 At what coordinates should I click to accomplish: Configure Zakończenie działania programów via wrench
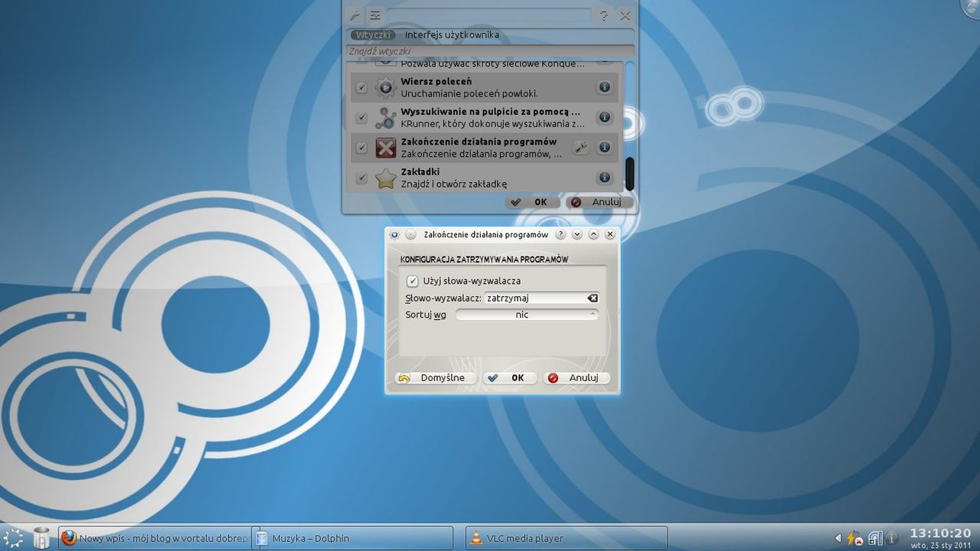pyautogui.click(x=581, y=147)
